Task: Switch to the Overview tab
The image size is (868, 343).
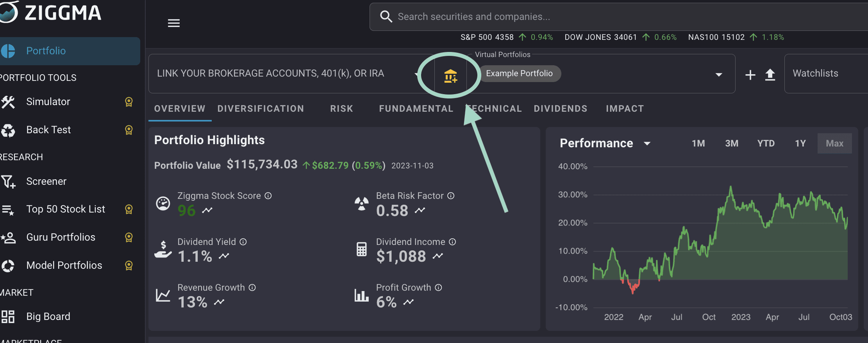Action: 180,109
